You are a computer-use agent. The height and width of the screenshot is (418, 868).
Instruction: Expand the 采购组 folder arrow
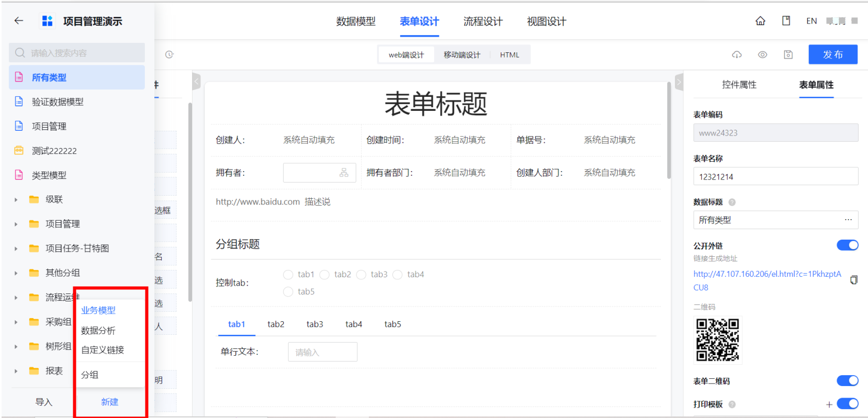tap(16, 322)
